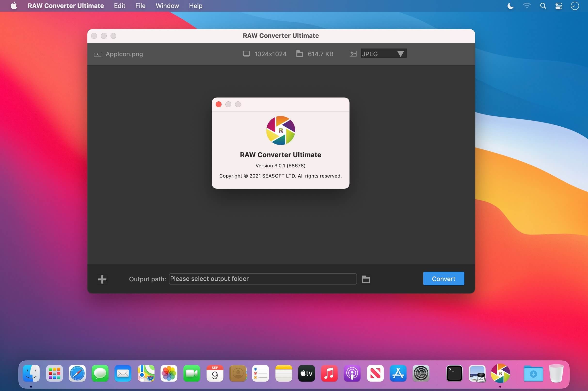Open the Window menu
Viewport: 588px width, 391px height.
(167, 6)
